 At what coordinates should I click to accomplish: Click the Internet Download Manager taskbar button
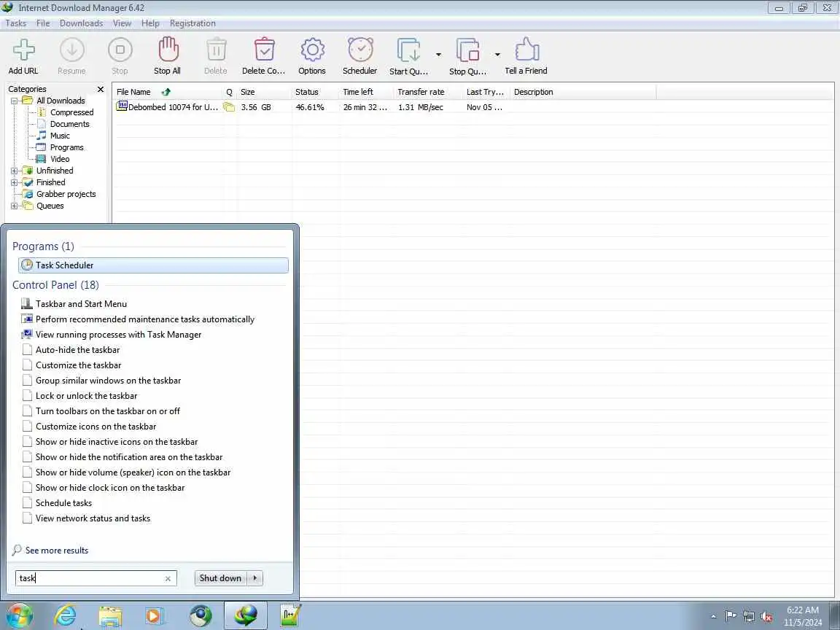(x=245, y=615)
